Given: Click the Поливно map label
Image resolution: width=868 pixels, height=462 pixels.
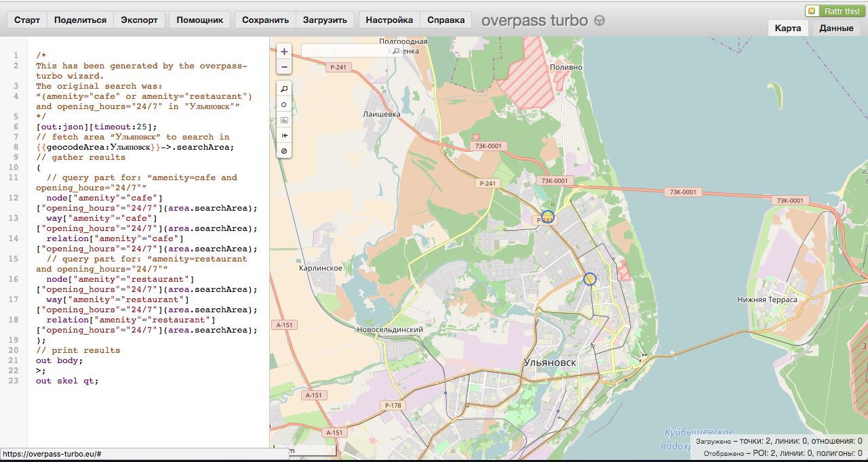Looking at the screenshot, I should click(566, 67).
